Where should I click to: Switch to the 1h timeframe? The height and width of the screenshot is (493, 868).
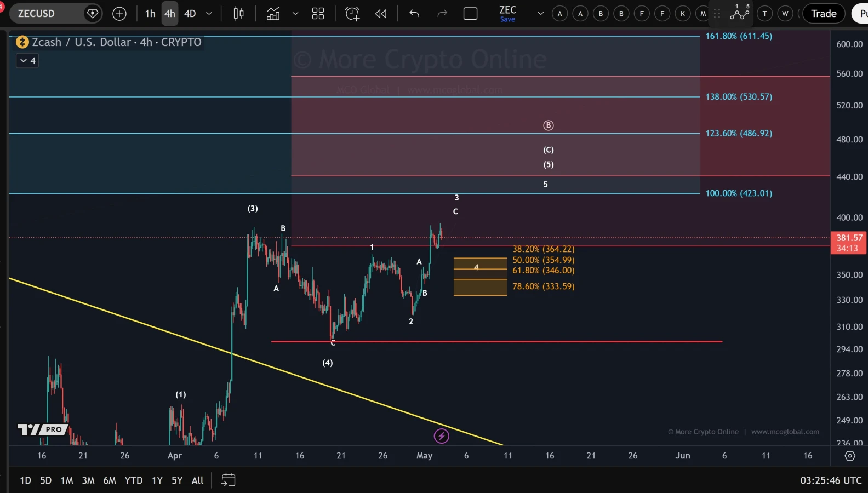pyautogui.click(x=150, y=14)
